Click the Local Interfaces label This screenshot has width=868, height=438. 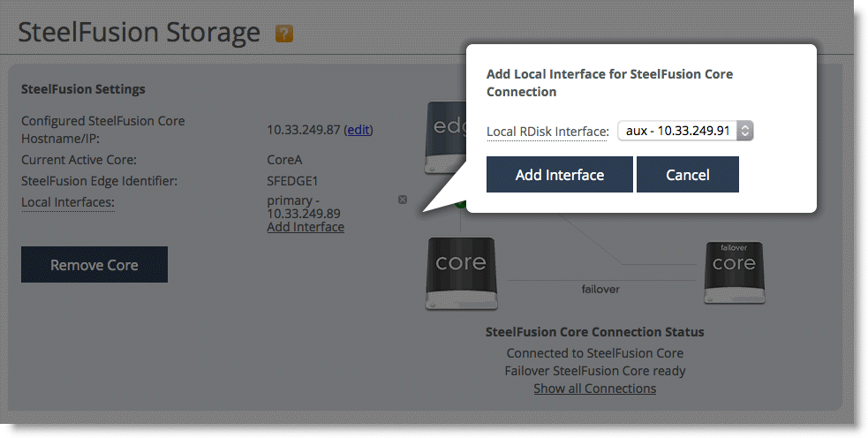pos(67,203)
